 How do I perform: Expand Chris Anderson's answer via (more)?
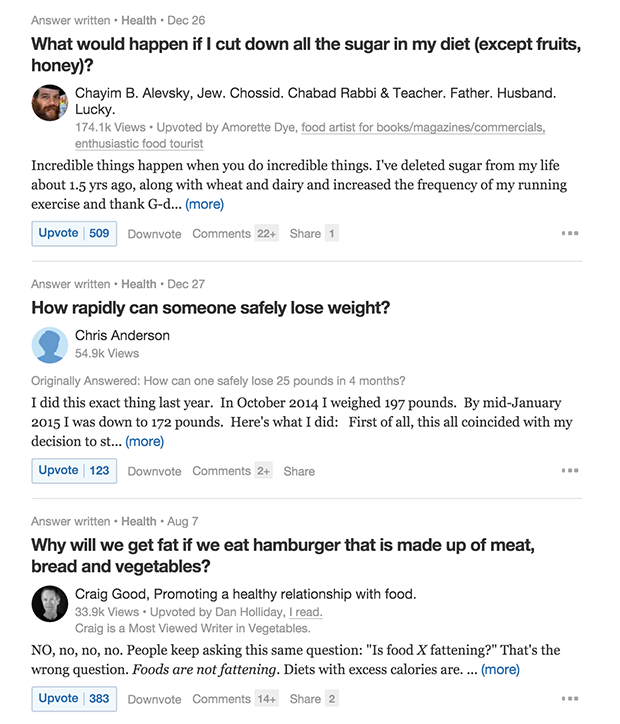point(144,441)
